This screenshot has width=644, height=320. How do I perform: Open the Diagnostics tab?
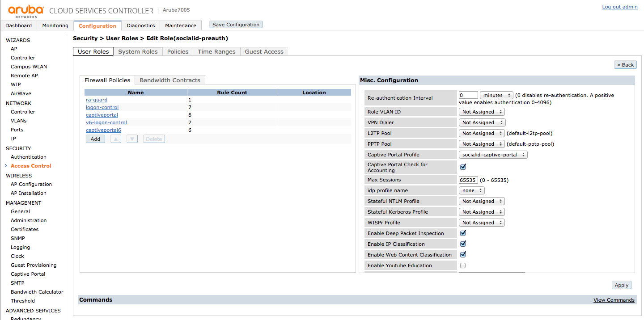tap(141, 25)
